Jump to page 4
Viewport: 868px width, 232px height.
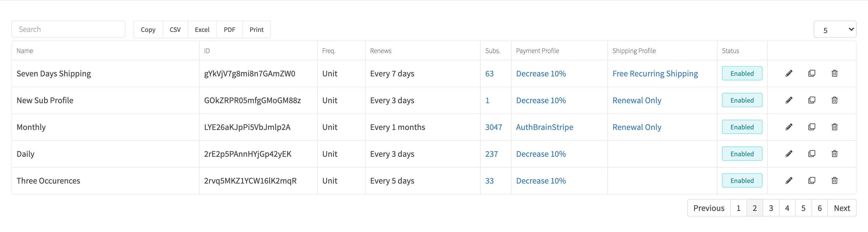[x=787, y=208]
